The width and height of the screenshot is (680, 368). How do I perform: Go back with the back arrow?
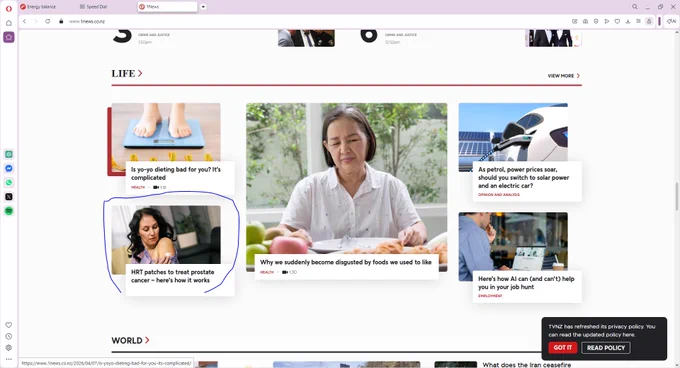(25, 21)
